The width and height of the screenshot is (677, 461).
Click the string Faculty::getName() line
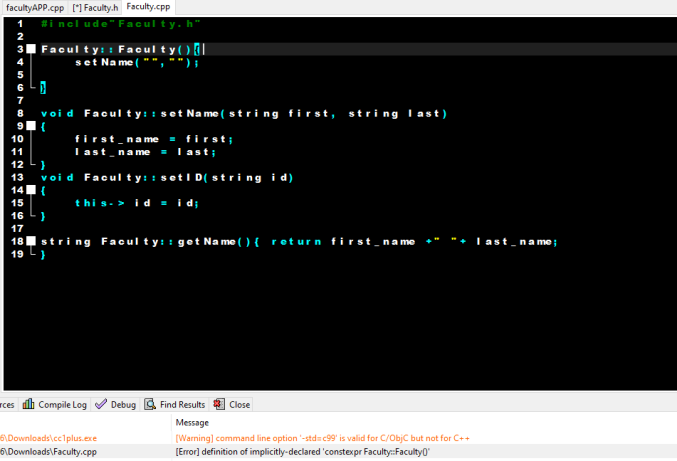coord(299,241)
